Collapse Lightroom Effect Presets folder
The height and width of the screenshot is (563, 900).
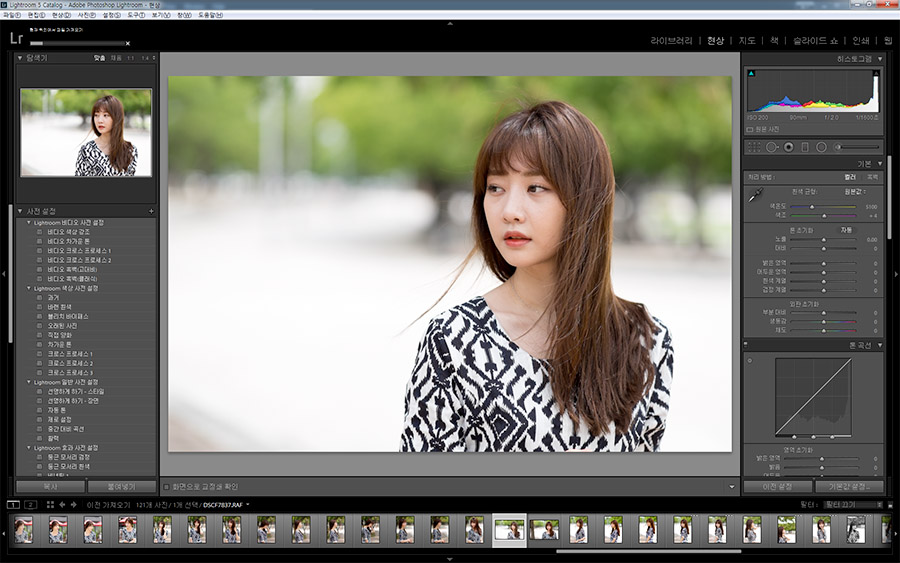coord(29,447)
